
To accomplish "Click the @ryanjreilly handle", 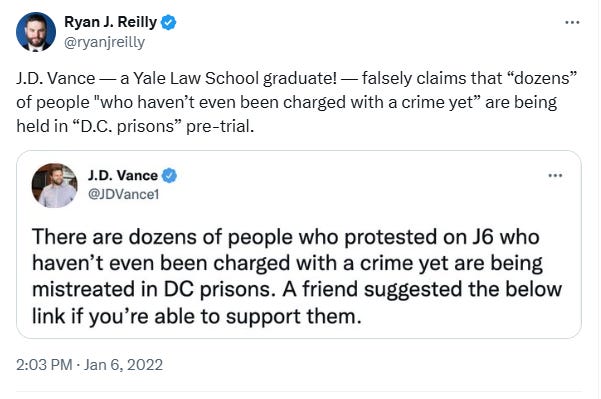I will coord(104,42).
